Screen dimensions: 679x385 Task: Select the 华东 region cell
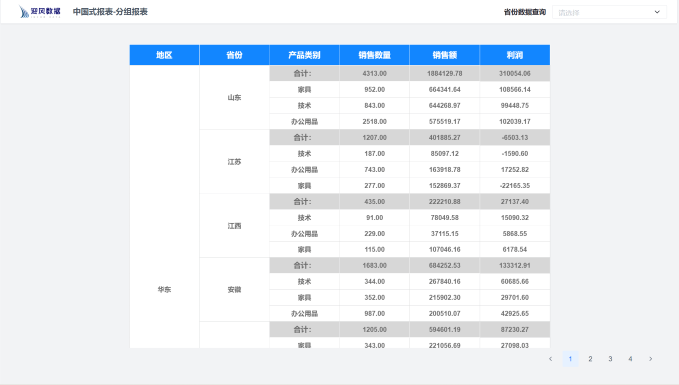(165, 289)
